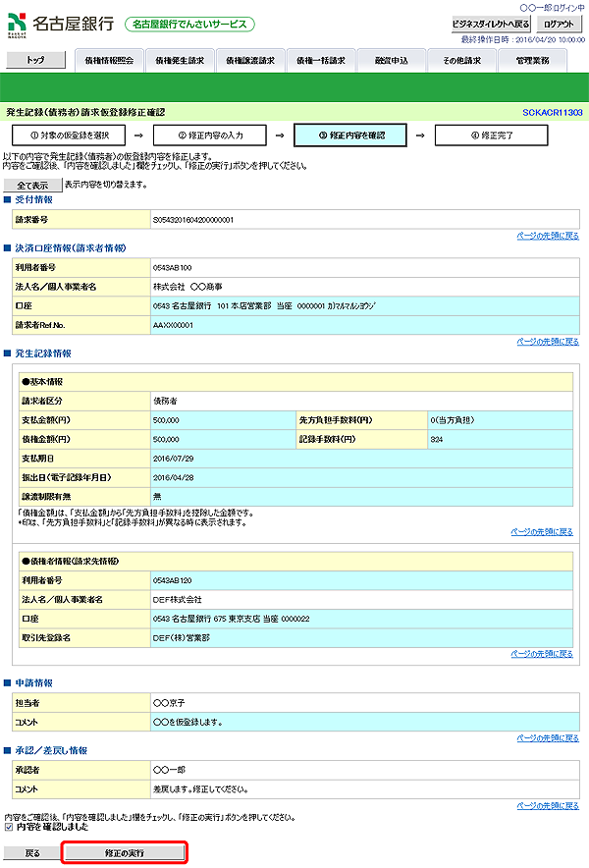Click the ●債権者情報(請求先情報) table header
589x868 pixels.
click(x=295, y=562)
